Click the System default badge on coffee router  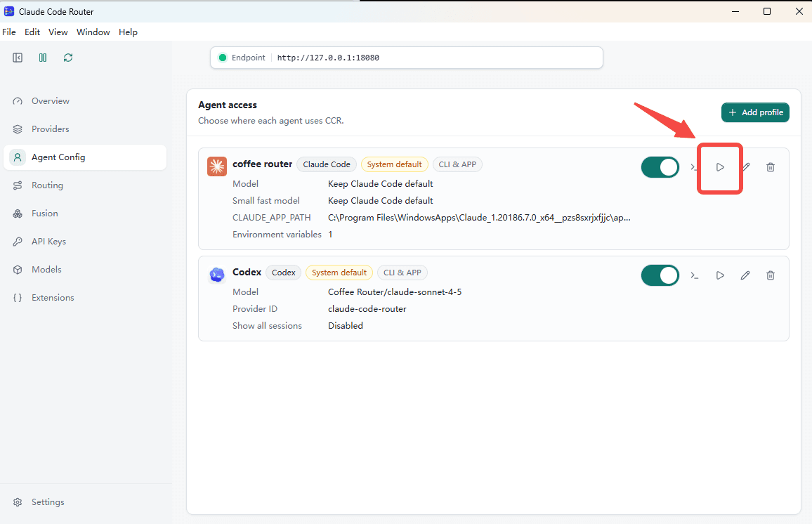pyautogui.click(x=394, y=164)
